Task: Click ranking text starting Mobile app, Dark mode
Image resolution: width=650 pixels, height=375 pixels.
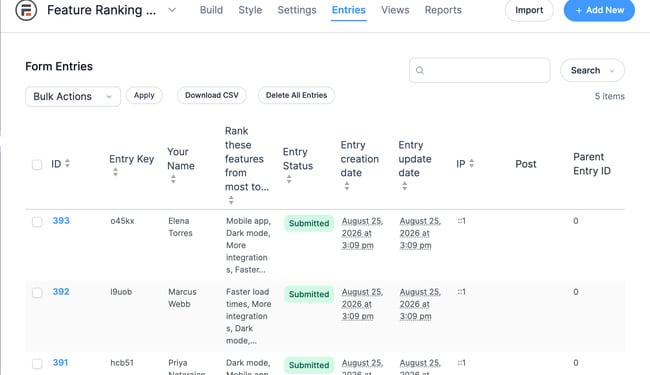Action: coord(248,245)
